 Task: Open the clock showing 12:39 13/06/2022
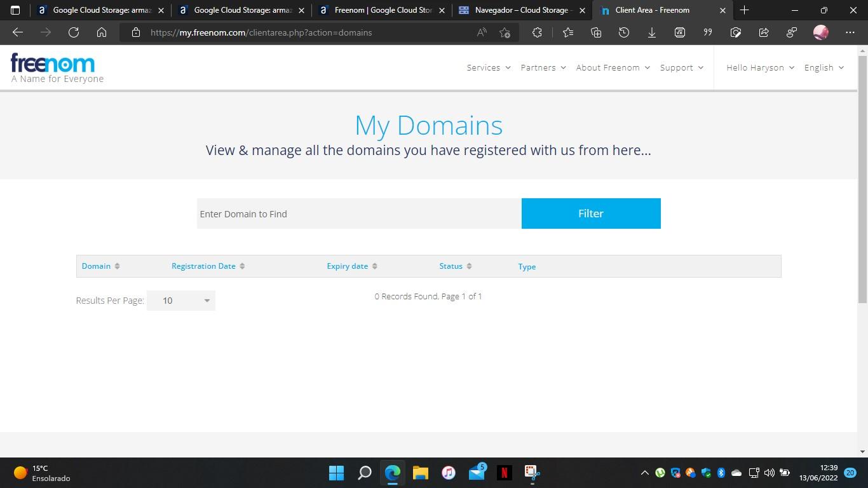click(x=818, y=473)
